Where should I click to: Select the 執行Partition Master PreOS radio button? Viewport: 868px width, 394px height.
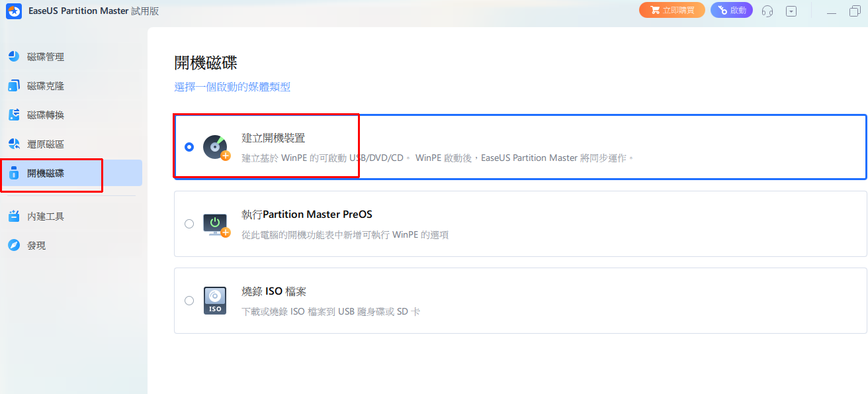[189, 224]
